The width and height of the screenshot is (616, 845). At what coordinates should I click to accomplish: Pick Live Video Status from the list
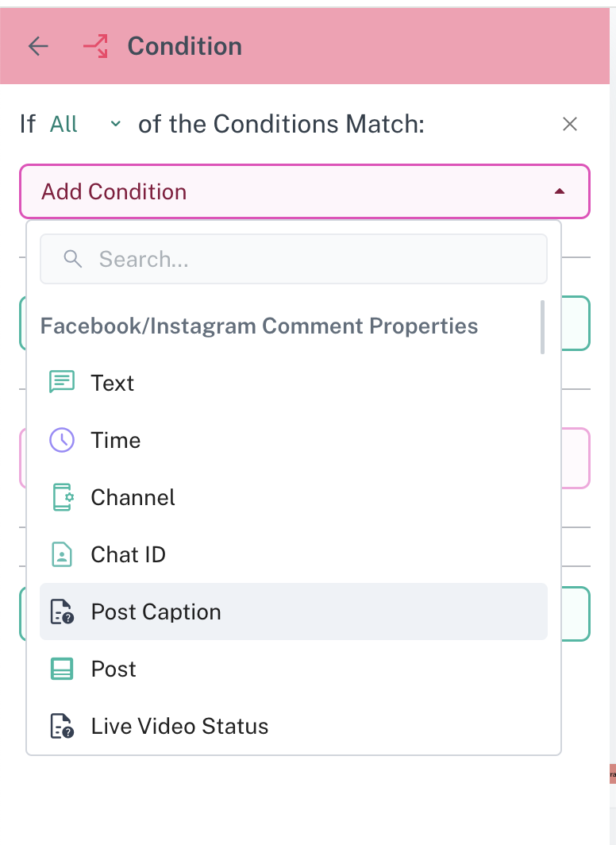(180, 727)
